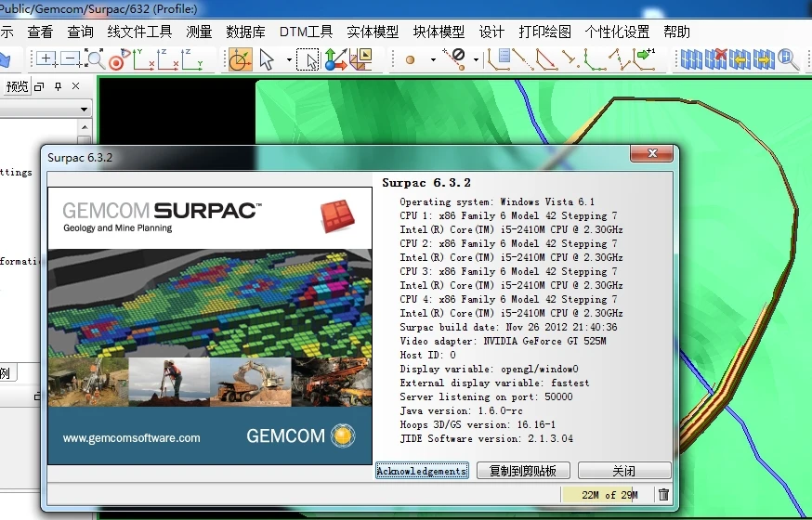Click the 复制到剪贴板 button

[523, 471]
